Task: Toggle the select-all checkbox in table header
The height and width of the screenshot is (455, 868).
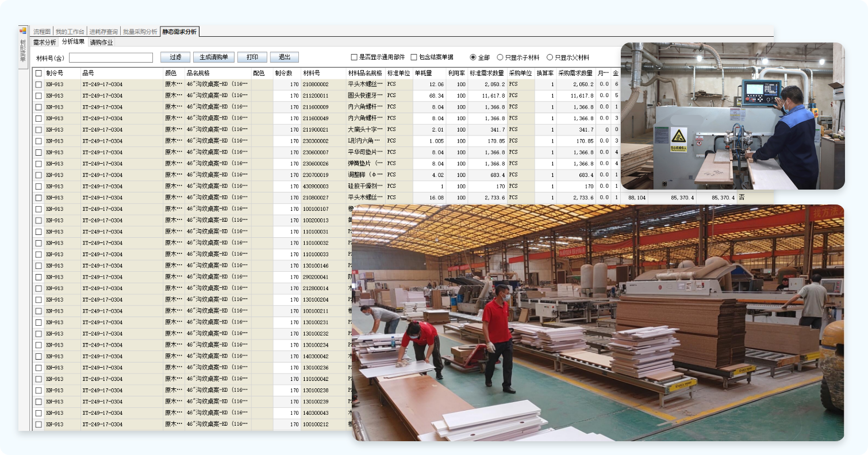Action: point(39,73)
